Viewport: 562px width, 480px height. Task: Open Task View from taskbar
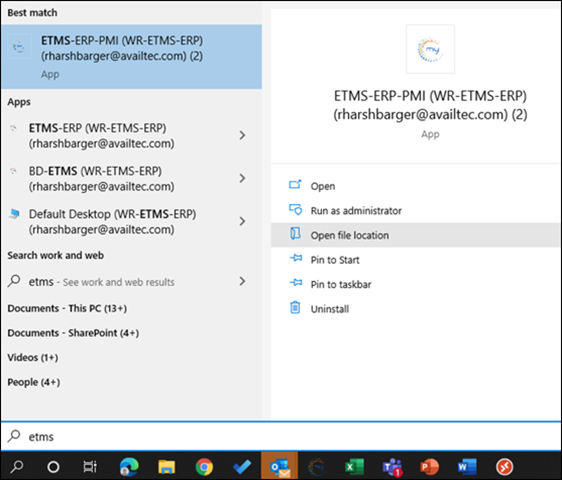pyautogui.click(x=90, y=467)
